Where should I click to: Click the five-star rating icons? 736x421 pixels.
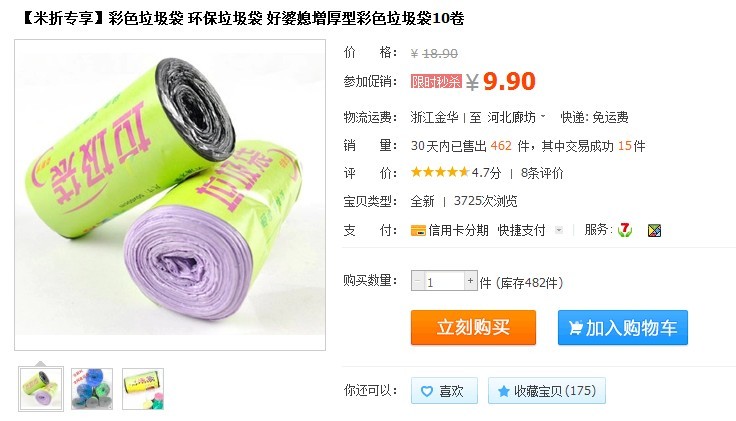(440, 172)
